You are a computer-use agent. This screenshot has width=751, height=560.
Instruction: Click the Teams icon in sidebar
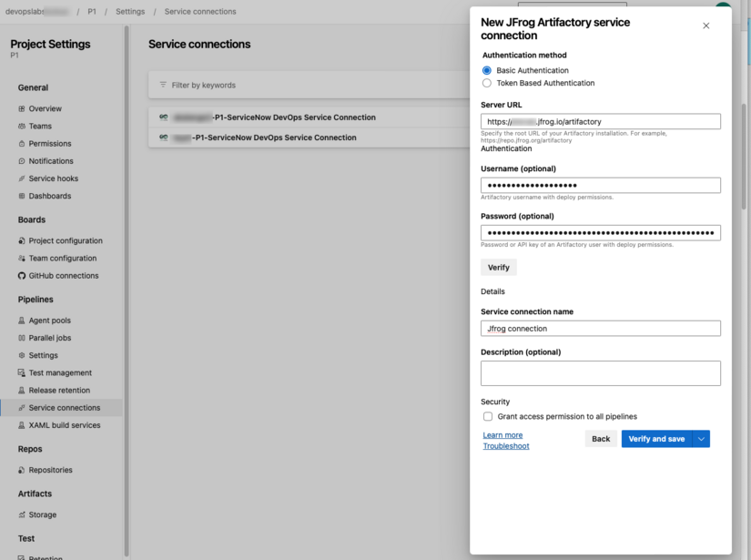pyautogui.click(x=22, y=126)
